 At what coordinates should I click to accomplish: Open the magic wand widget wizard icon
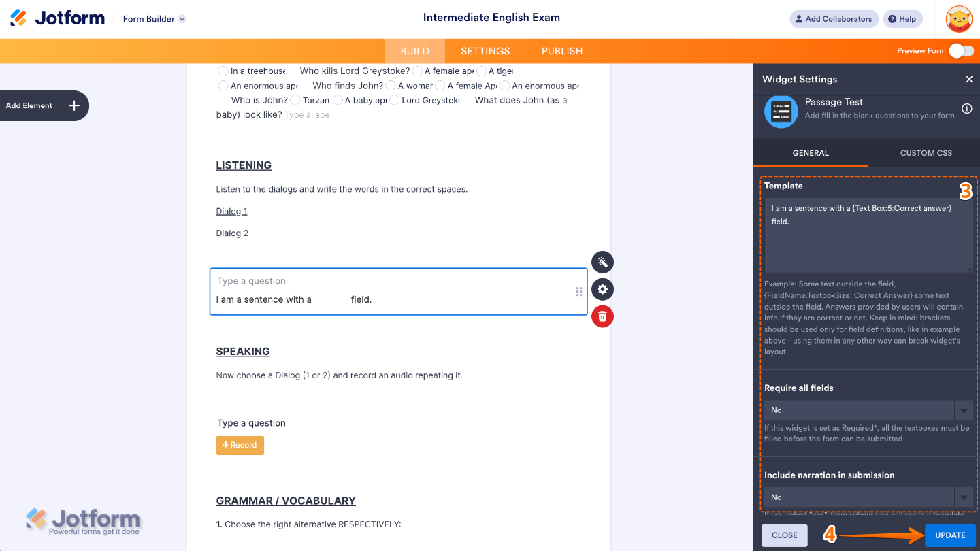click(602, 262)
